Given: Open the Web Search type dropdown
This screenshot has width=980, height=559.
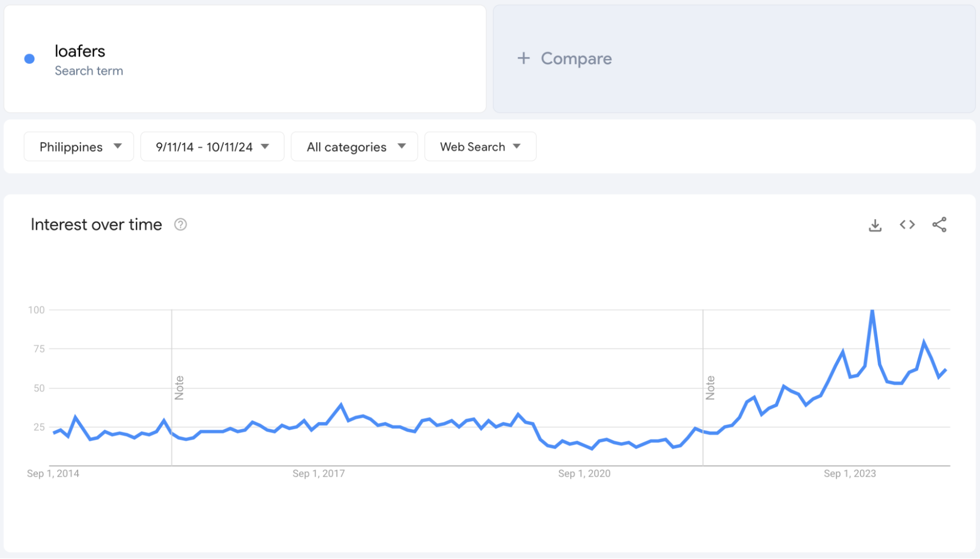Looking at the screenshot, I should coord(480,146).
